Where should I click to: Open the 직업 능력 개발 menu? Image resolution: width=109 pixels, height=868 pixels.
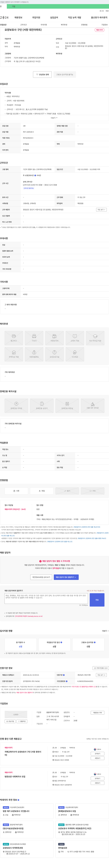(74, 18)
